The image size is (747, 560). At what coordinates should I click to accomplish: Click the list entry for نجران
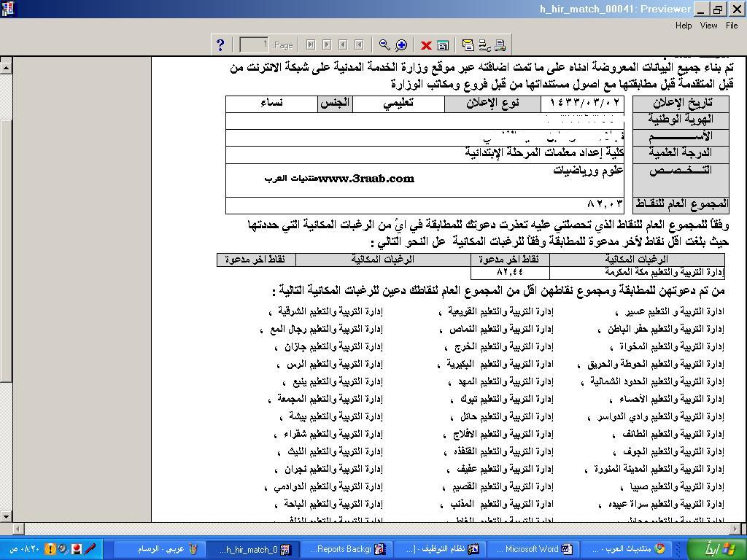pyautogui.click(x=329, y=470)
